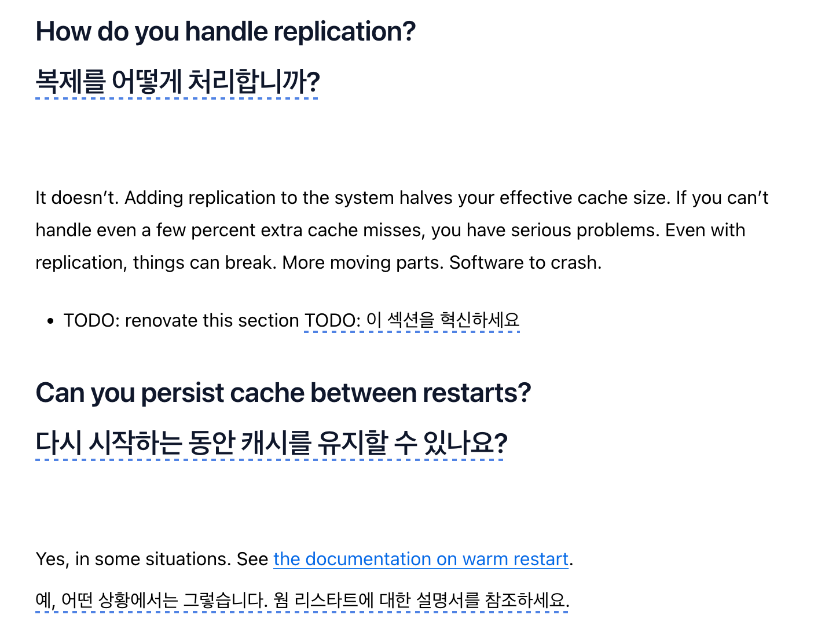Viewport: 836px width, 644px height.
Task: Click Korean sentence "웜 리스타트에 대한 설명서를 참조하세요."
Action: click(x=421, y=600)
